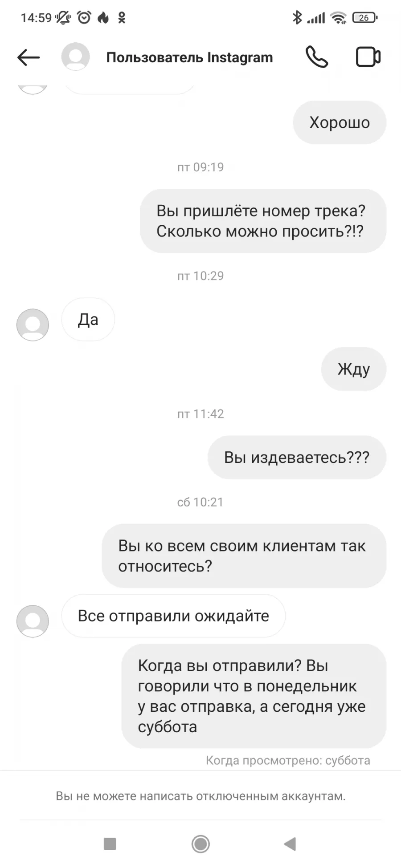Tap the "Все отправили ожидайте" message

point(173,616)
